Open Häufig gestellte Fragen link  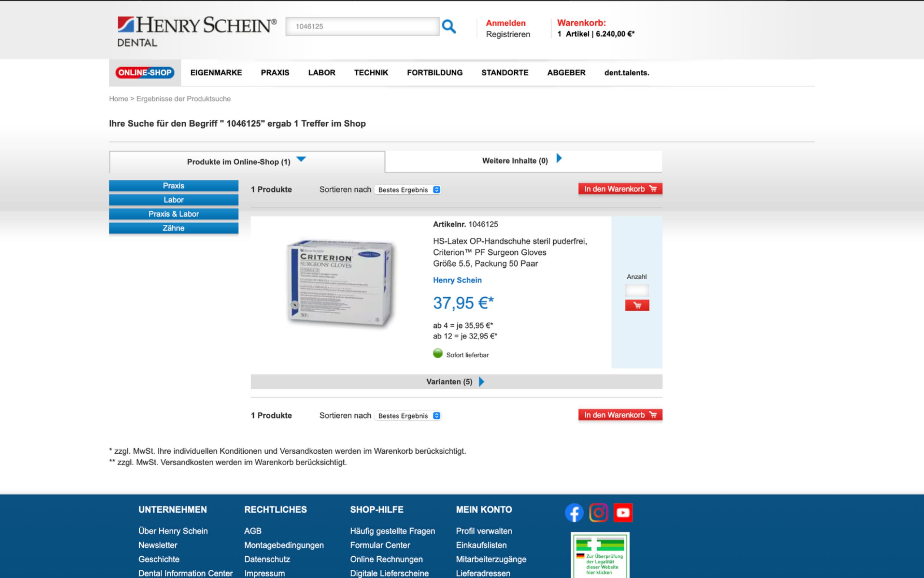[392, 531]
